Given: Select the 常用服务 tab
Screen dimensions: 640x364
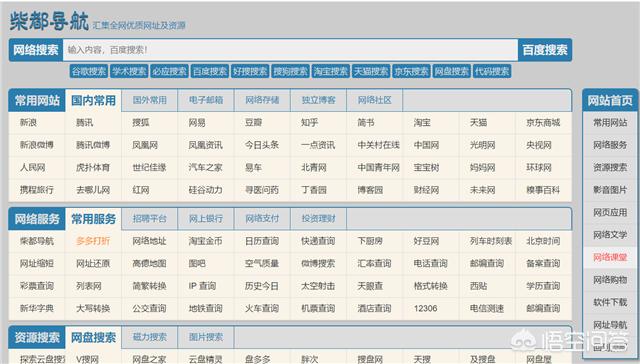Looking at the screenshot, I should click(x=93, y=219).
